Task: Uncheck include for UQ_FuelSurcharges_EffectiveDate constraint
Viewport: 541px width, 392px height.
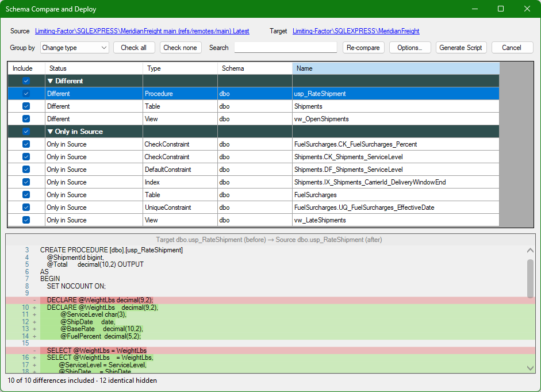Action: [x=26, y=207]
